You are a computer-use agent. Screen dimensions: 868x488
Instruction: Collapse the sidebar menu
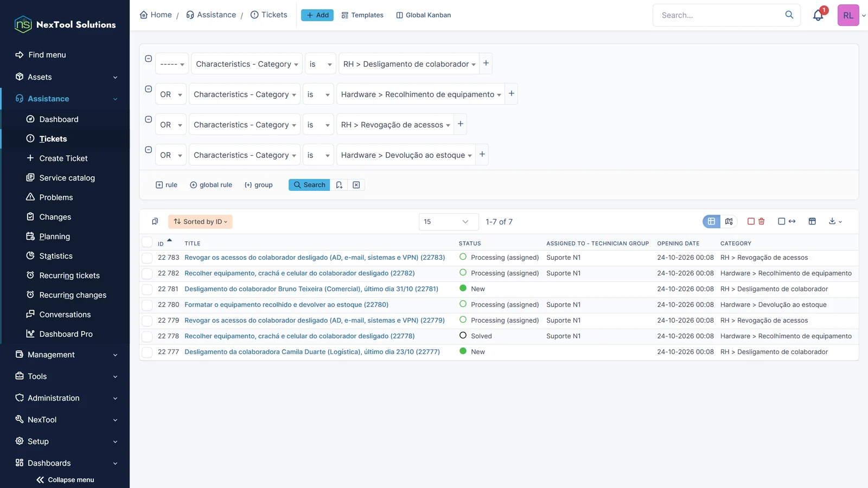[x=65, y=480]
